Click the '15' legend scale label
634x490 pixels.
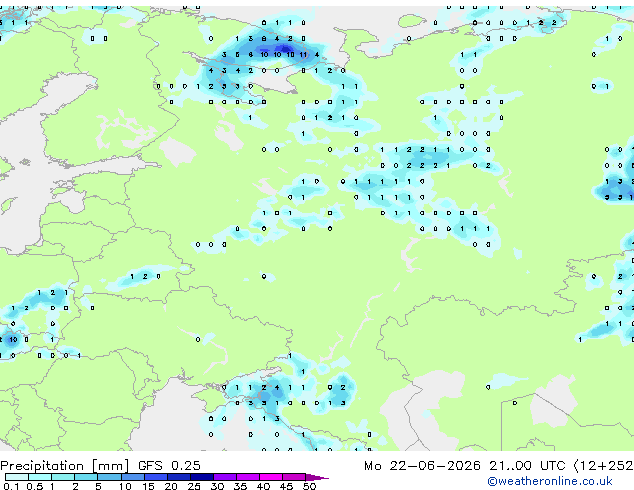[x=148, y=486]
